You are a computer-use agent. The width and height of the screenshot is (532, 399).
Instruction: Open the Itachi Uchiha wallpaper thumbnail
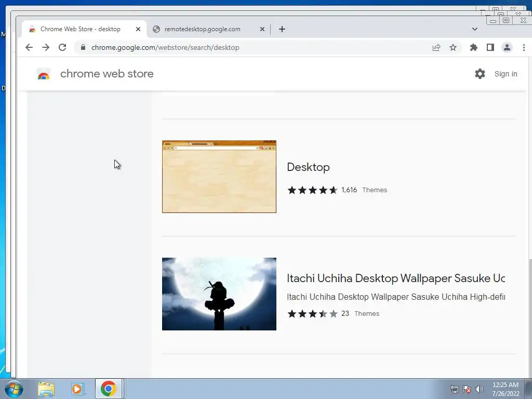pos(219,294)
